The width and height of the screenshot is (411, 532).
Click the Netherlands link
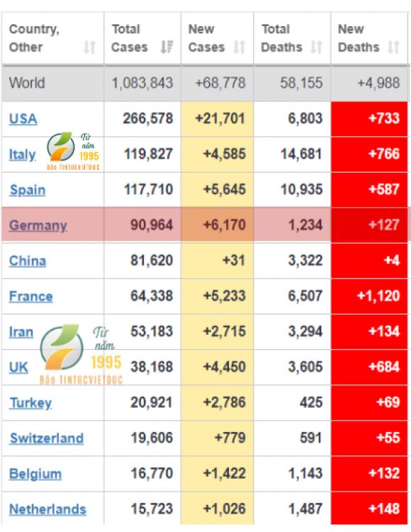pos(47,509)
